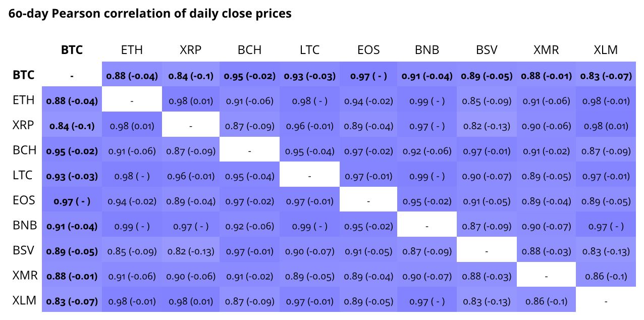Select BNB row, LTC column cell
644x320 pixels.
(309, 226)
